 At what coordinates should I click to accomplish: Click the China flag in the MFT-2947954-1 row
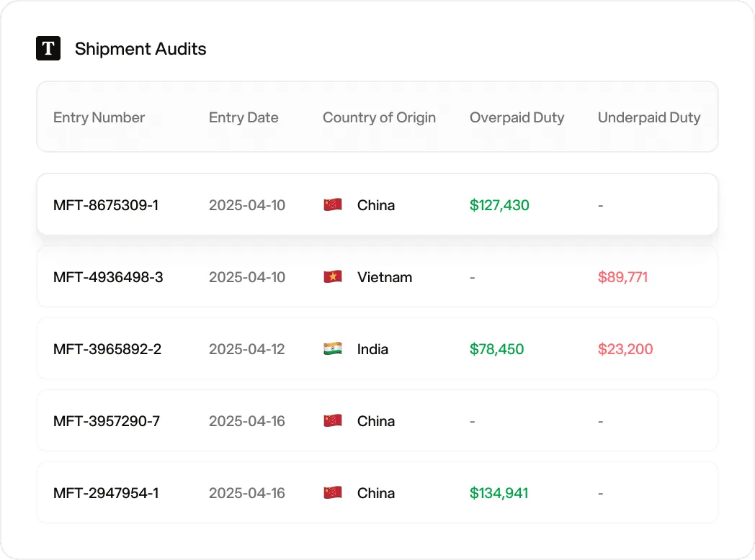pyautogui.click(x=333, y=492)
